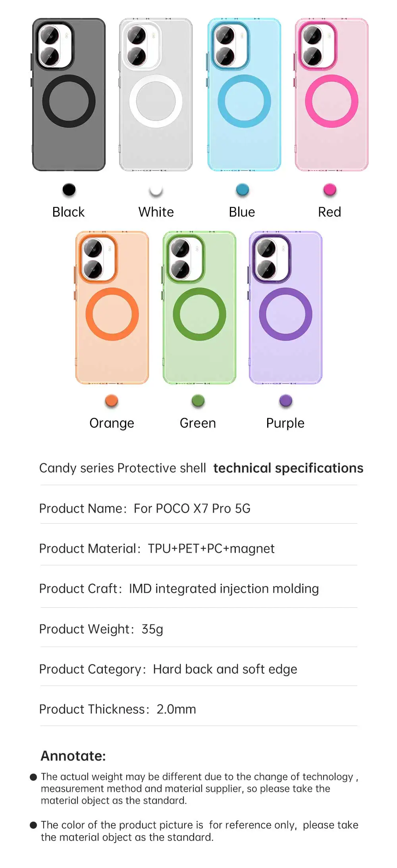Select the green color dot

pos(198,401)
